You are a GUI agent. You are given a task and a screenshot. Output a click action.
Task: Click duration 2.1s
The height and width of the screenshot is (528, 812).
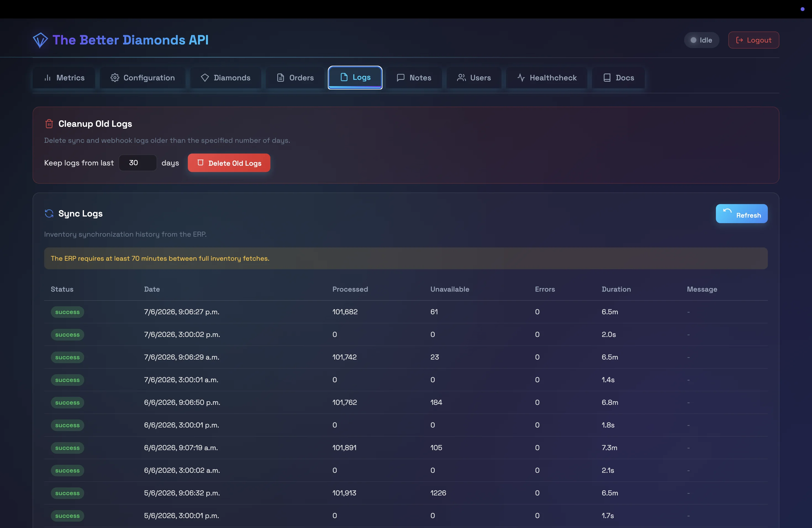(608, 470)
